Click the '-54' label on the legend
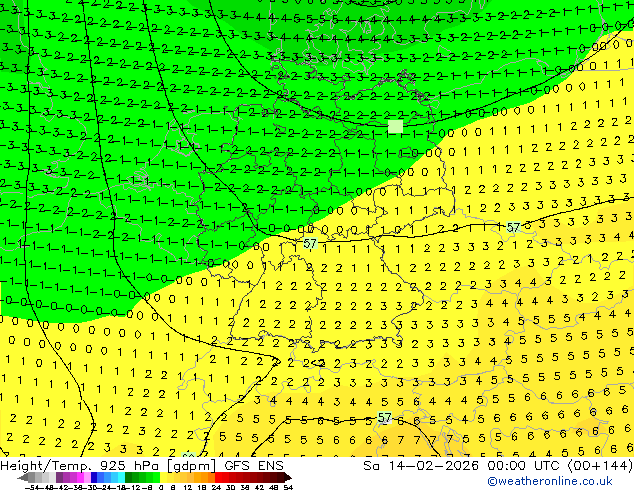Screen dimensions: 634x490 point(32,487)
